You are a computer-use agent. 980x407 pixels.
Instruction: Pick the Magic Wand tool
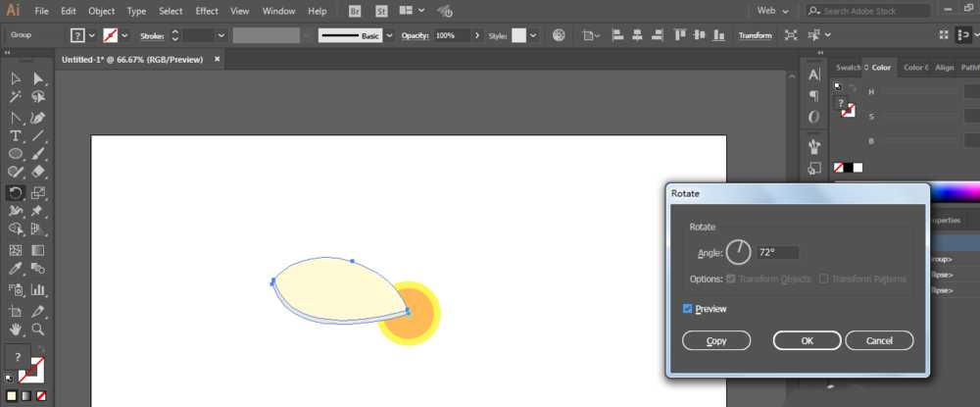16,97
